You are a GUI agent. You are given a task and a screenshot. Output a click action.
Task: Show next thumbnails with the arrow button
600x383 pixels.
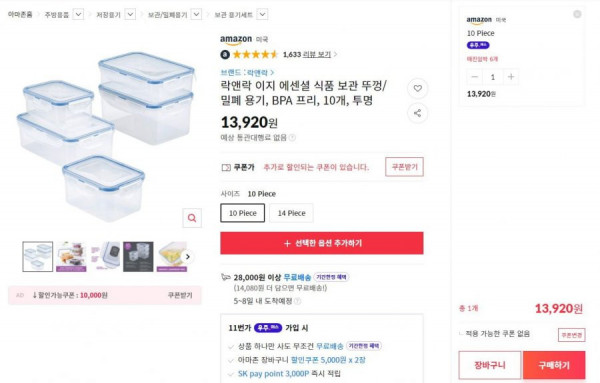tap(188, 257)
